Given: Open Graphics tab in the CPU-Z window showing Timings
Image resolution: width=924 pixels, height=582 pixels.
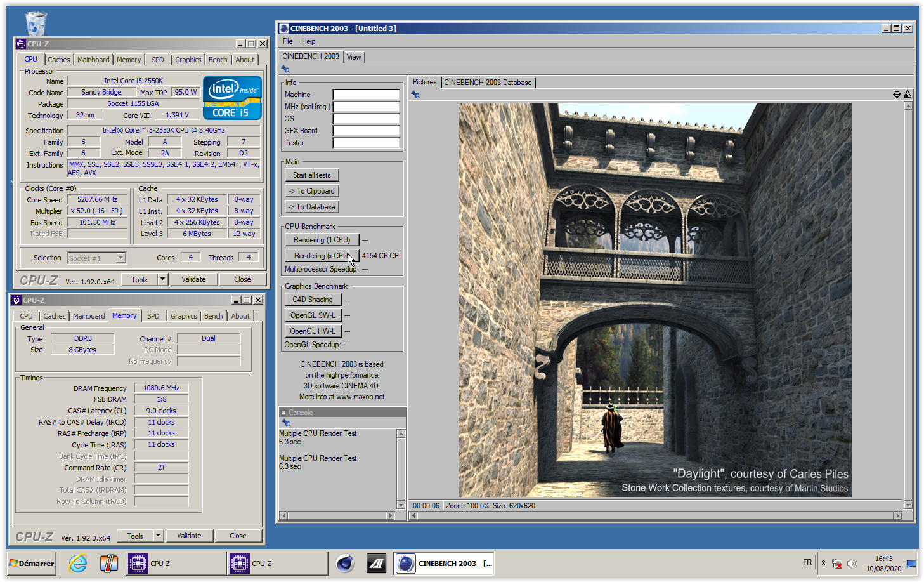Looking at the screenshot, I should click(183, 316).
